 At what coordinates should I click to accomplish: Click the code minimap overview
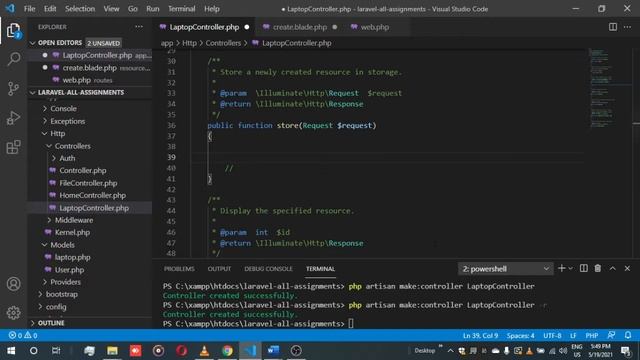607,88
